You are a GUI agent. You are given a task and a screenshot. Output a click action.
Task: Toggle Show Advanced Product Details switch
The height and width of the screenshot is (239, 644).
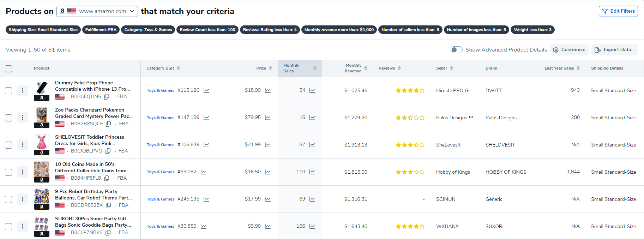click(x=456, y=50)
